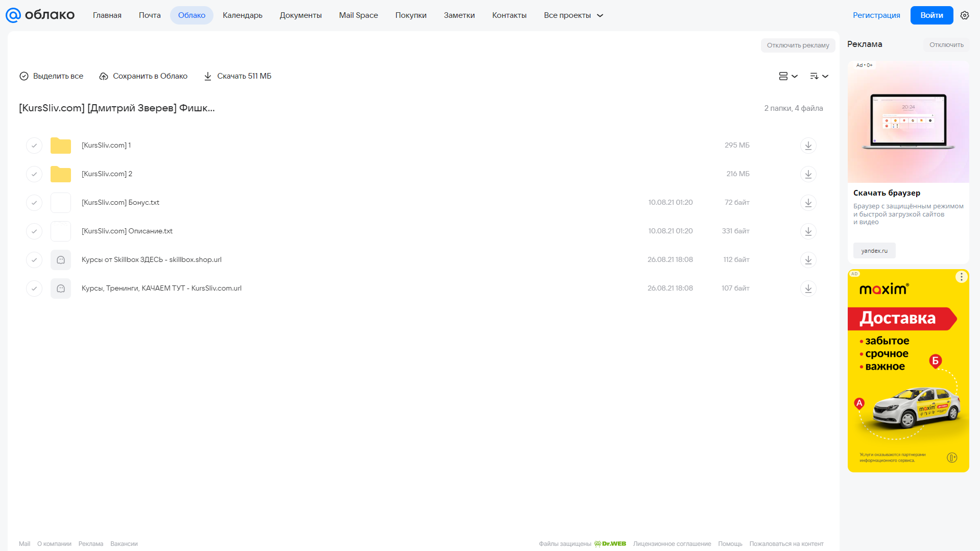Check the KursSliv.com.url file checkbox
This screenshot has width=980, height=551.
pyautogui.click(x=34, y=289)
